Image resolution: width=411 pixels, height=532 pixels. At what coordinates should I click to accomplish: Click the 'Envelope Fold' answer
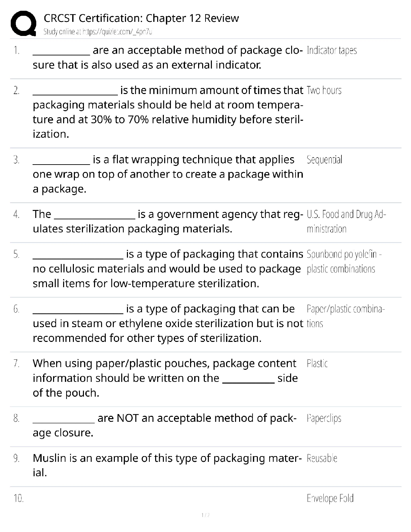(330, 498)
